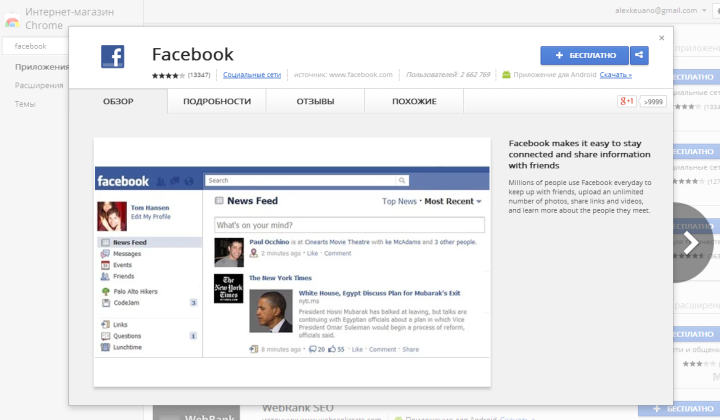Click the Facebook screenshot preview image
Screen dimensions: 720x420
pos(292,261)
